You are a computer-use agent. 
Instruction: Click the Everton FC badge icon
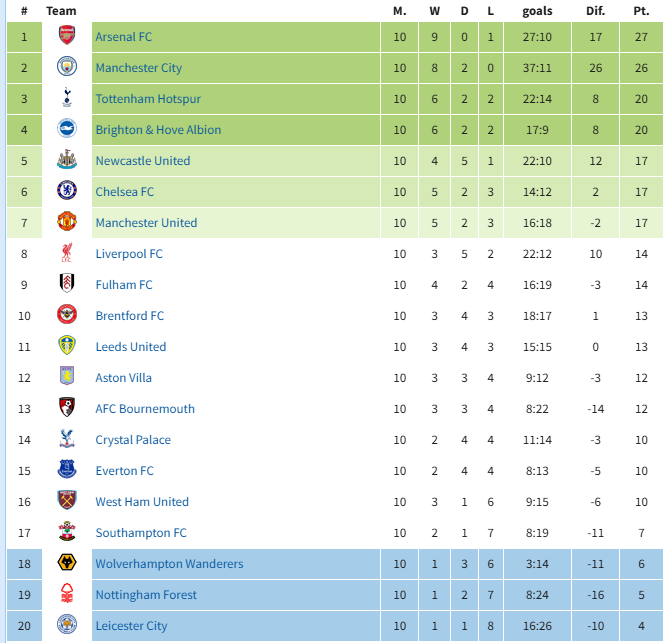(x=67, y=471)
